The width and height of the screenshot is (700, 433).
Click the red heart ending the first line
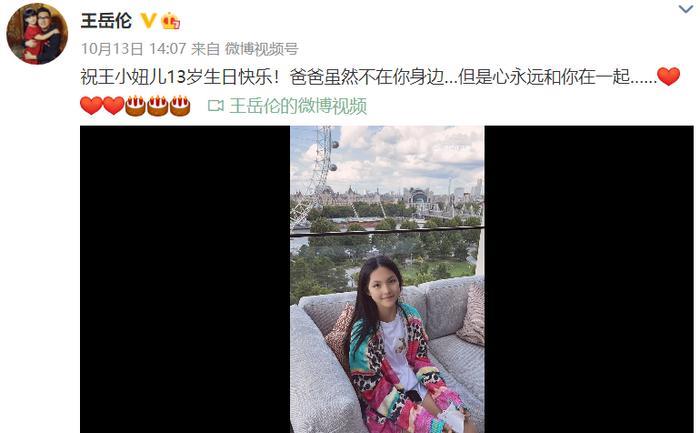point(668,76)
